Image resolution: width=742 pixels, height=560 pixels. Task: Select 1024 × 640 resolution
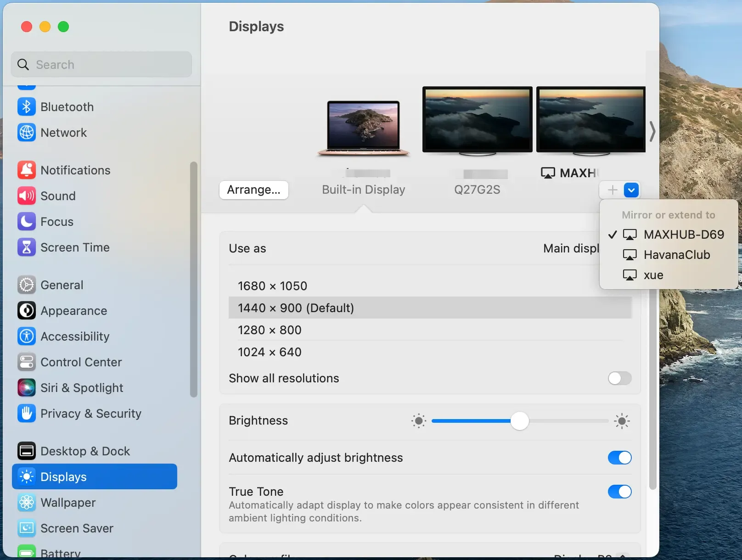click(430, 352)
